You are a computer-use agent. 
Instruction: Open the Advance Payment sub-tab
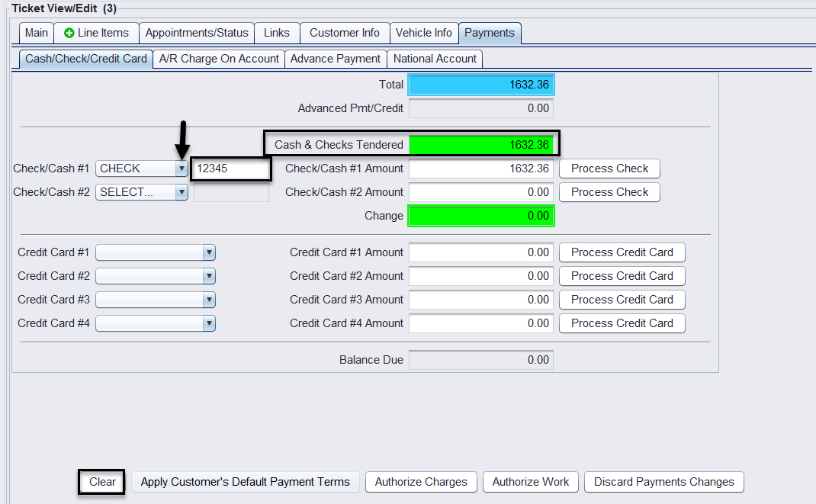(335, 59)
